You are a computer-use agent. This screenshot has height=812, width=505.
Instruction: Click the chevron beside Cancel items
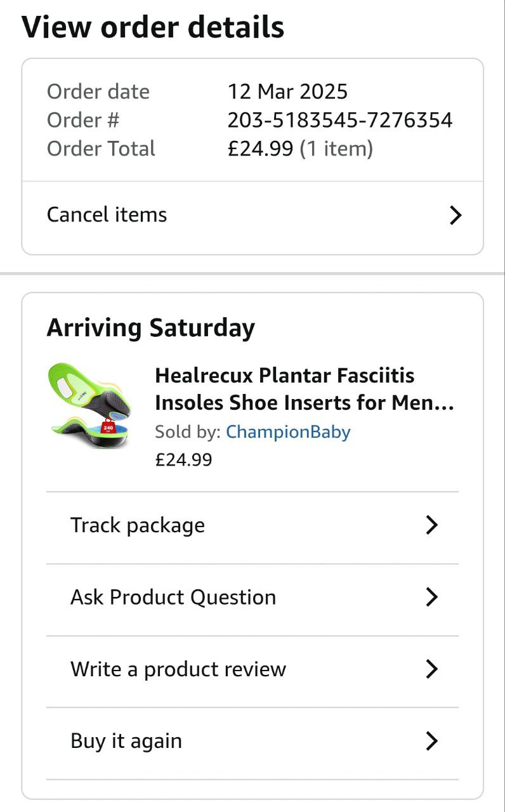pyautogui.click(x=455, y=215)
